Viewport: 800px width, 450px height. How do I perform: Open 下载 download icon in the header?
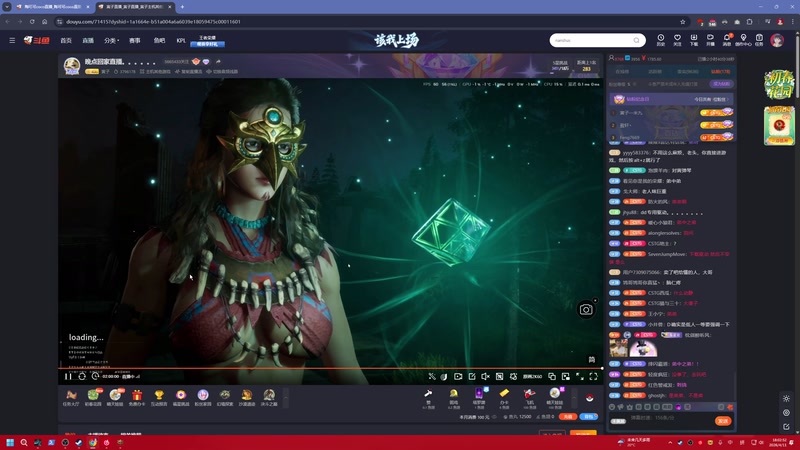(x=694, y=40)
